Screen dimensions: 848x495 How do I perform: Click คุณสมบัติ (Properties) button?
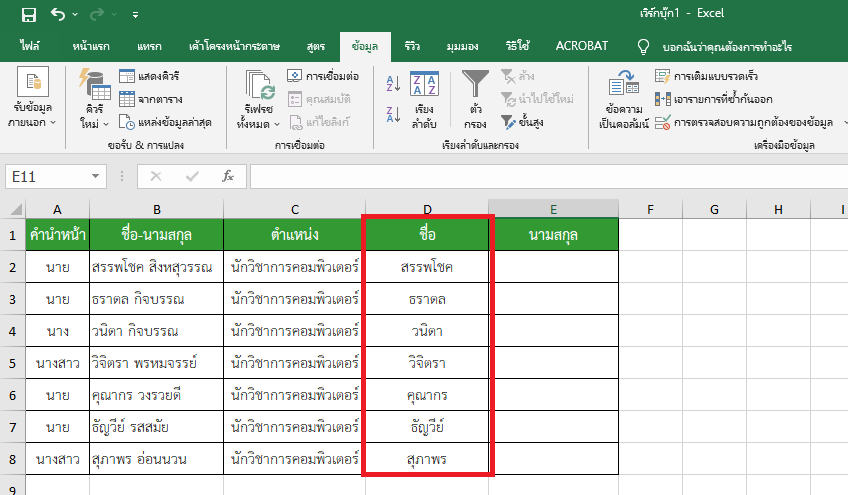319,99
